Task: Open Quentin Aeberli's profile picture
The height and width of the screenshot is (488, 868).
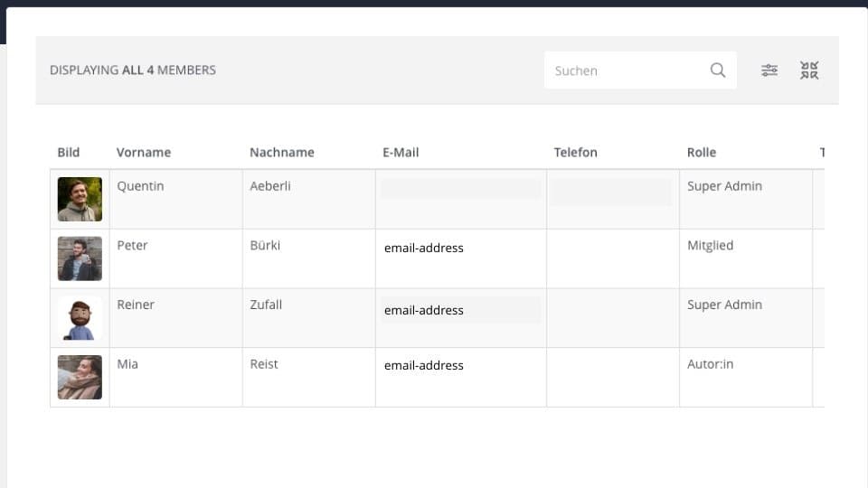Action: pos(80,199)
